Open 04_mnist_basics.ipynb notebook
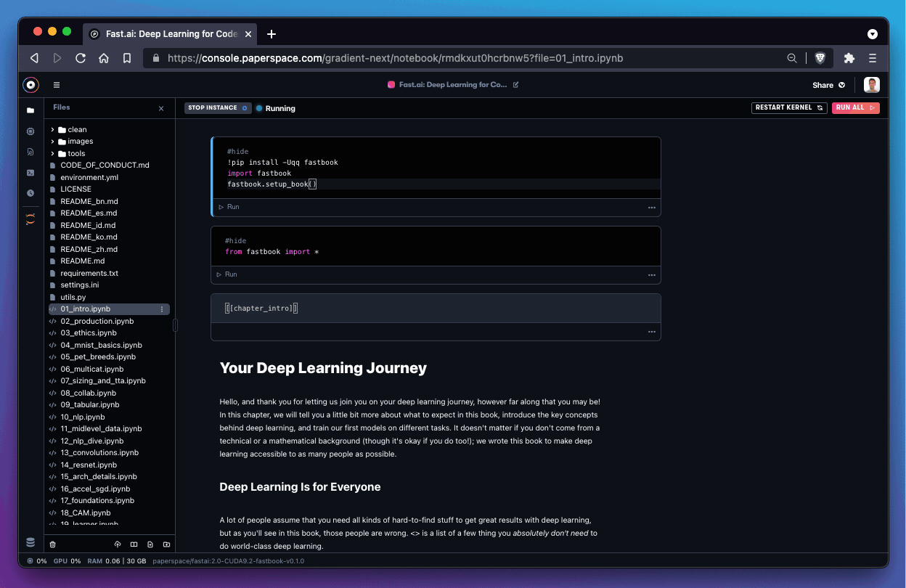 [101, 345]
